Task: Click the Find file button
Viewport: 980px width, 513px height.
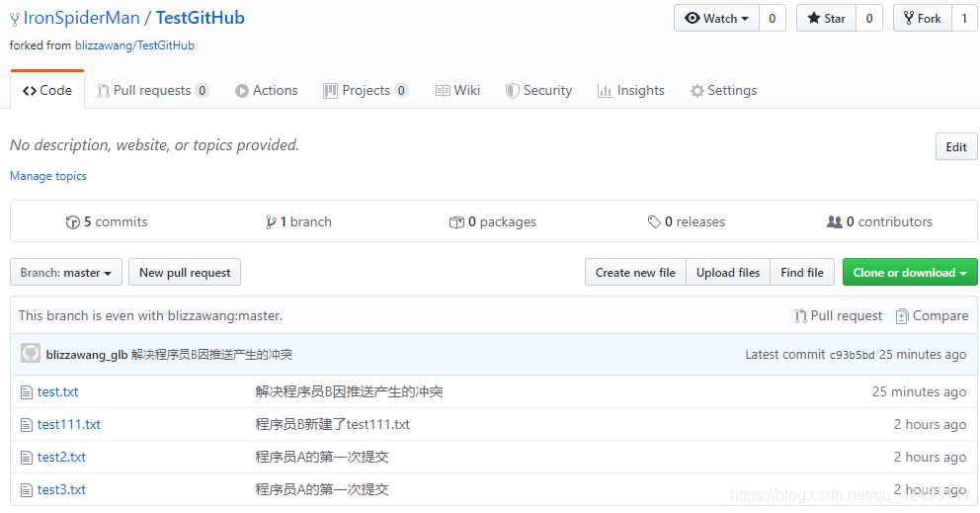Action: (x=802, y=272)
